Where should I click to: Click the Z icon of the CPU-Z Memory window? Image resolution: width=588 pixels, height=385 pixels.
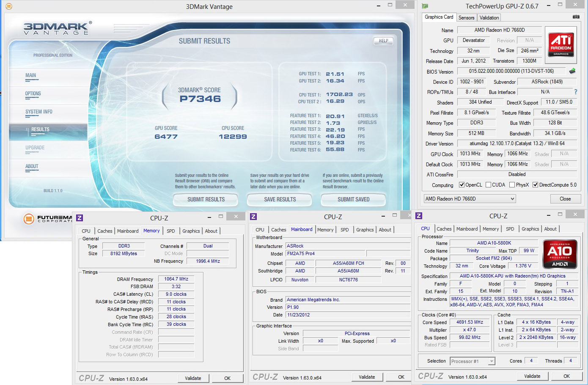tap(80, 218)
